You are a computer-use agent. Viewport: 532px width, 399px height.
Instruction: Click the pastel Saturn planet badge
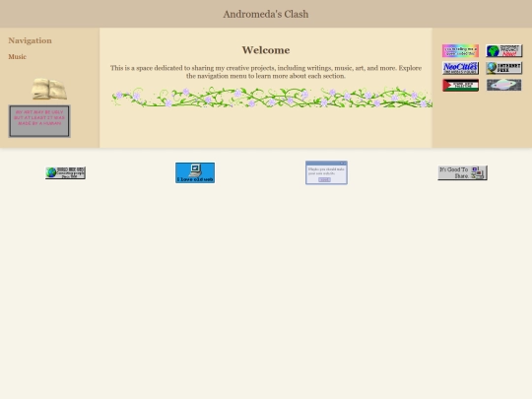coord(503,85)
